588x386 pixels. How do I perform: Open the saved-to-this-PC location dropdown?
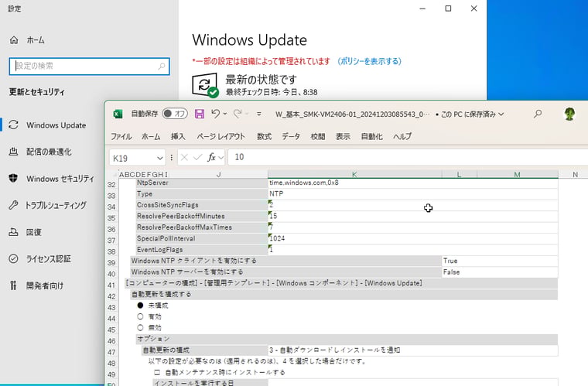click(x=501, y=114)
